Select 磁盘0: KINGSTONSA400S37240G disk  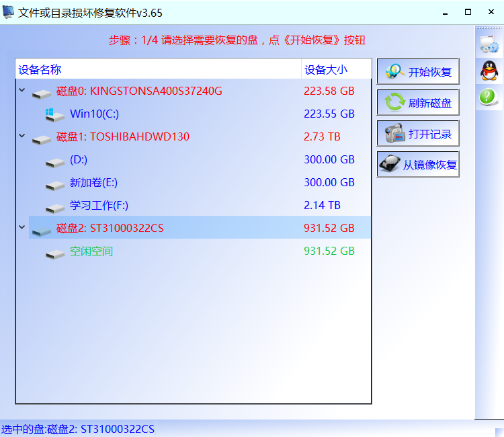(139, 91)
